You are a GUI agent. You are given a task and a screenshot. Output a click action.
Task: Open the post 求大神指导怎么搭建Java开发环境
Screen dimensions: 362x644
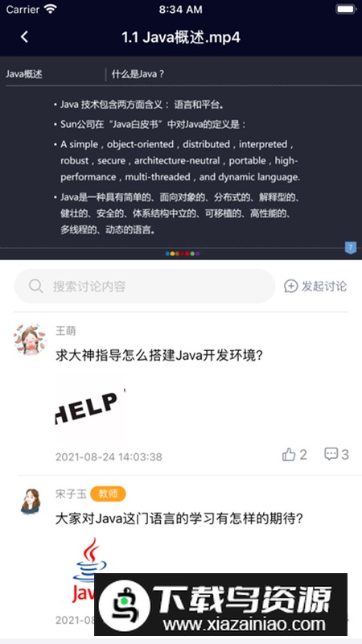(x=159, y=356)
